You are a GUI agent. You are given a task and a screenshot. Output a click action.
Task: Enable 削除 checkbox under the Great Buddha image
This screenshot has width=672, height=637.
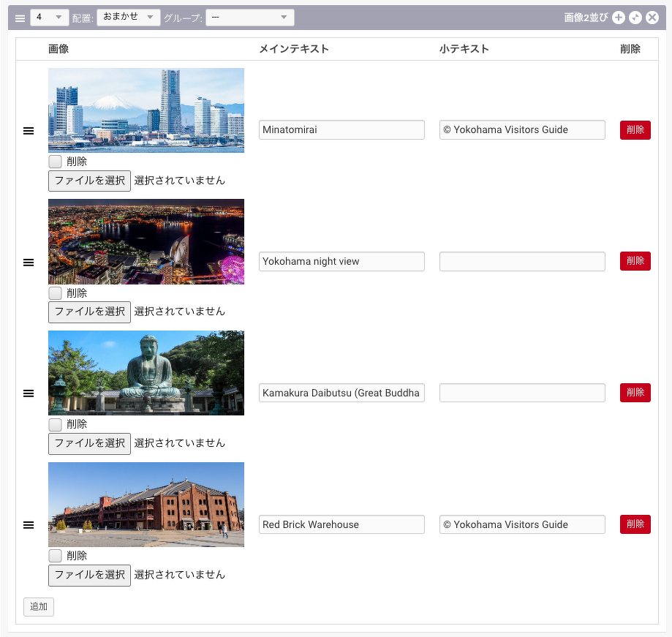click(56, 424)
